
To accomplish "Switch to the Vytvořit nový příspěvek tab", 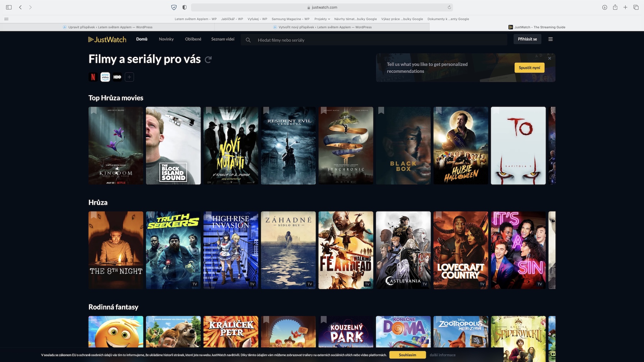I will click(322, 27).
